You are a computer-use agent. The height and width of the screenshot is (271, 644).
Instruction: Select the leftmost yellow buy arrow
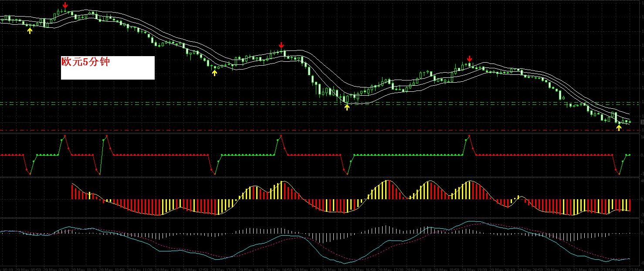(30, 30)
